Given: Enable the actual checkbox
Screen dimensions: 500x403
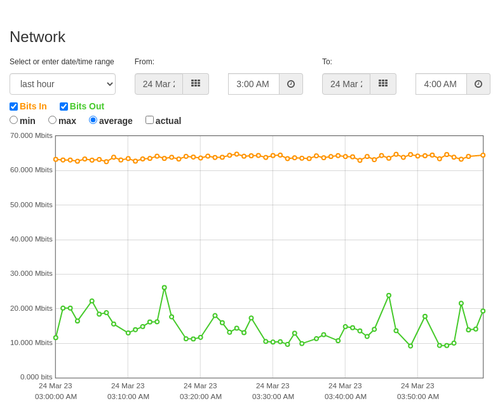Looking at the screenshot, I should coord(150,120).
